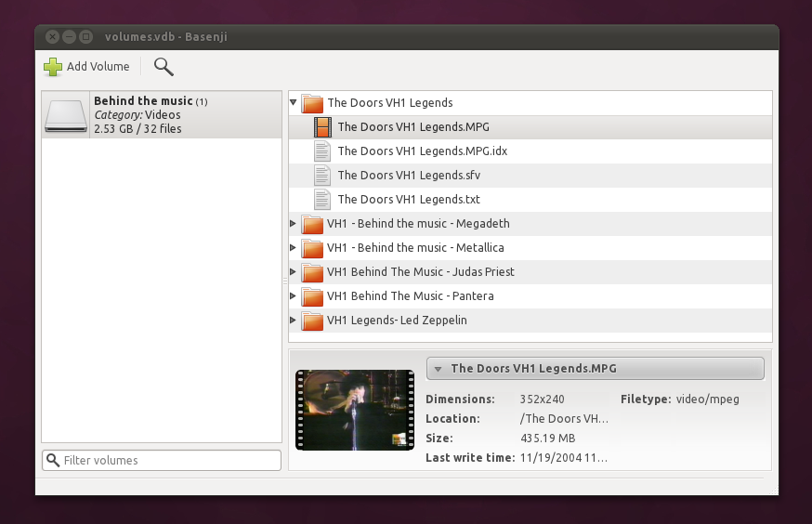Click the video/mpeg filetype value
812x524 pixels.
click(707, 400)
